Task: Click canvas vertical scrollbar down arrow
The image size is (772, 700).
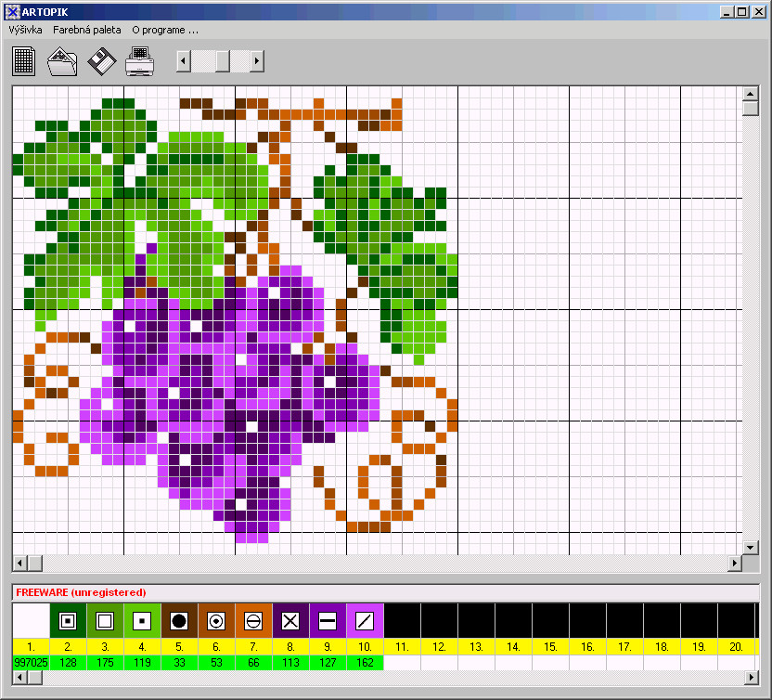Action: click(x=751, y=547)
